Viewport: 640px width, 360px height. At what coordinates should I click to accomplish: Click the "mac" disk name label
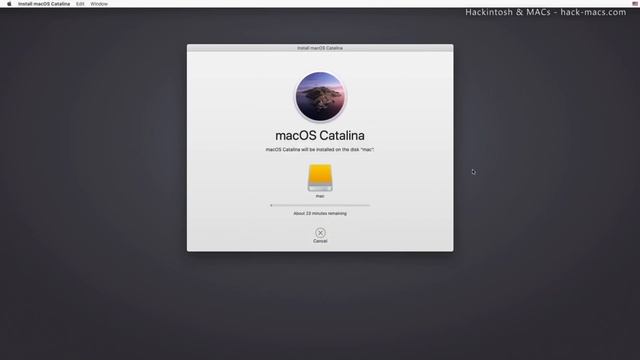click(320, 196)
